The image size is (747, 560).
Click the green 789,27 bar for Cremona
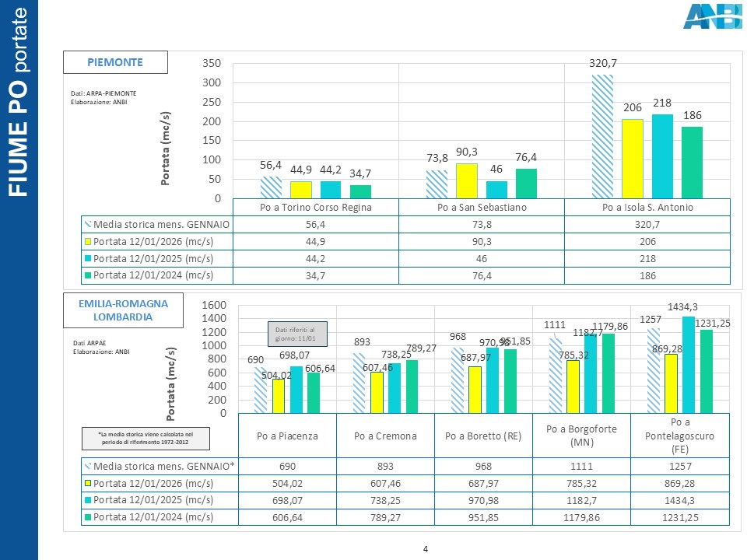click(x=412, y=387)
